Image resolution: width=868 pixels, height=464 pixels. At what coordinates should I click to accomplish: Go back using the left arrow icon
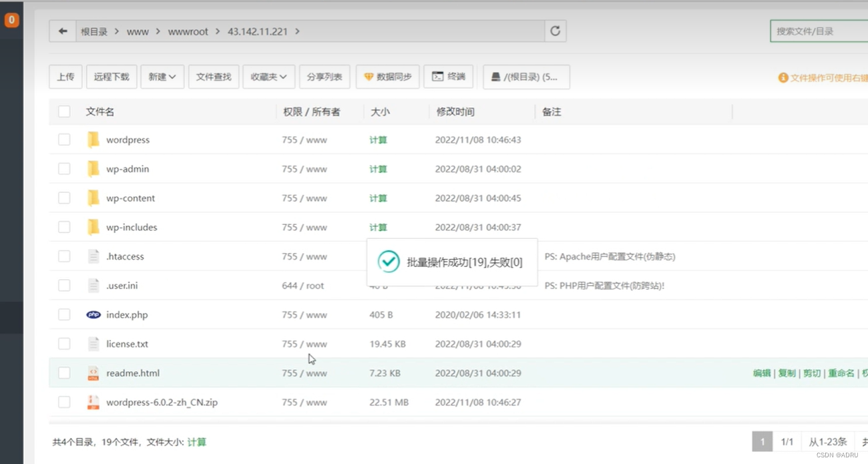click(x=63, y=31)
